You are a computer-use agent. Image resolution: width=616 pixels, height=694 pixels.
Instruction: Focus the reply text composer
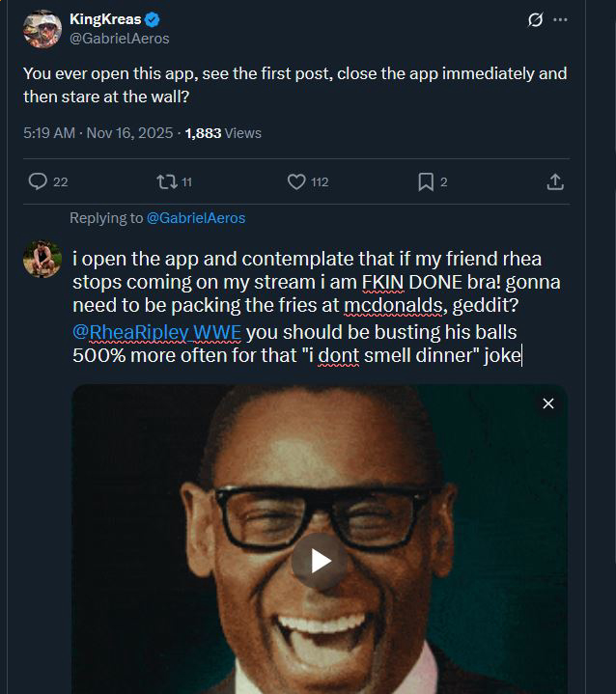(309, 309)
